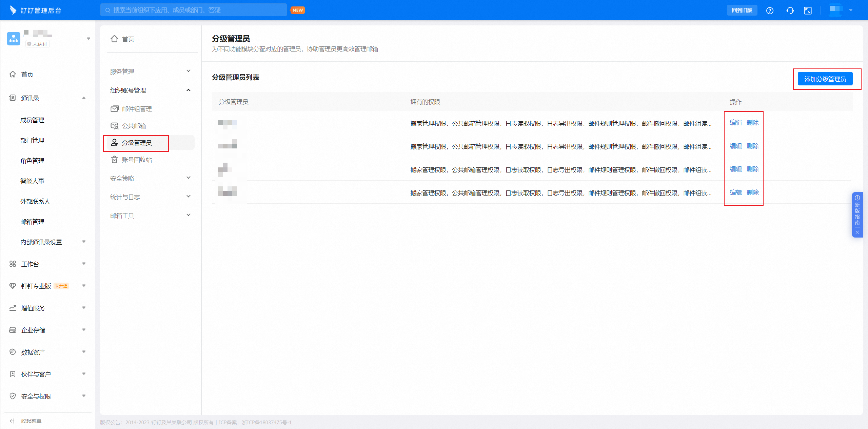Expand 安全策略 chevron
The width and height of the screenshot is (868, 429).
coord(189,178)
